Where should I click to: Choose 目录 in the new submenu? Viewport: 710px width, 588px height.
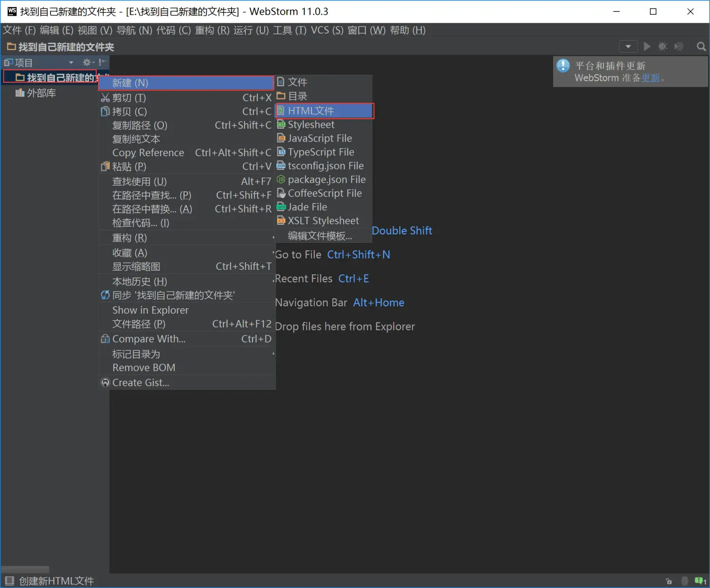point(324,96)
